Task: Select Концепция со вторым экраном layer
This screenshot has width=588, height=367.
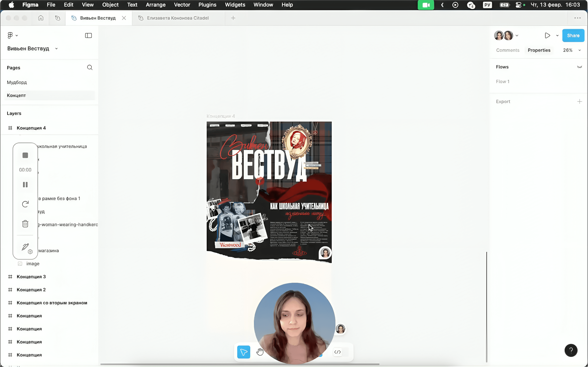Action: 52,303
